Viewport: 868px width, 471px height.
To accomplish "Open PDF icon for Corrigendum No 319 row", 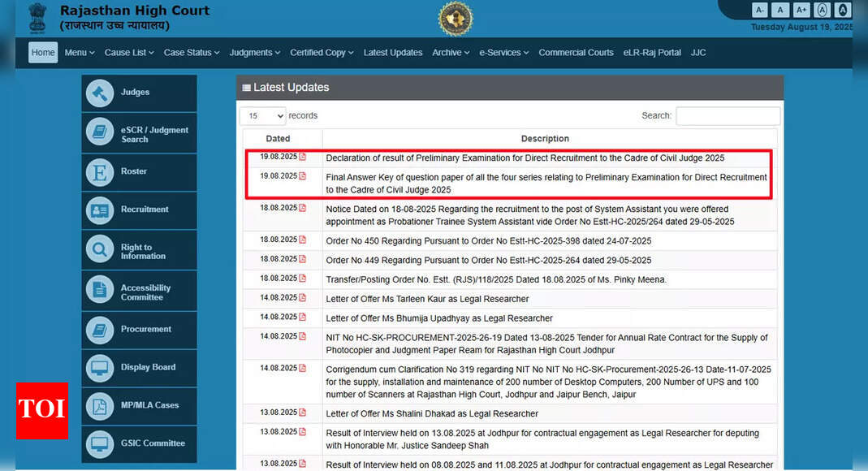I will pyautogui.click(x=303, y=368).
